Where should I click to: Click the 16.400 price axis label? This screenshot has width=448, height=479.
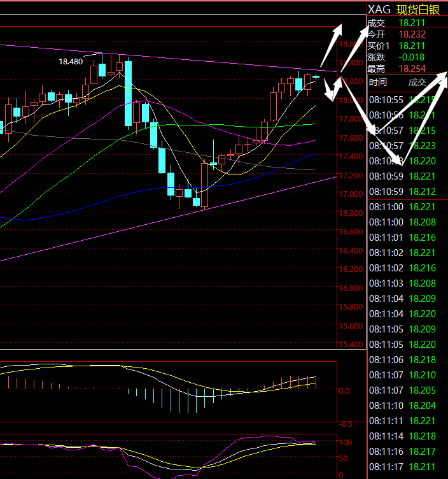click(x=351, y=250)
